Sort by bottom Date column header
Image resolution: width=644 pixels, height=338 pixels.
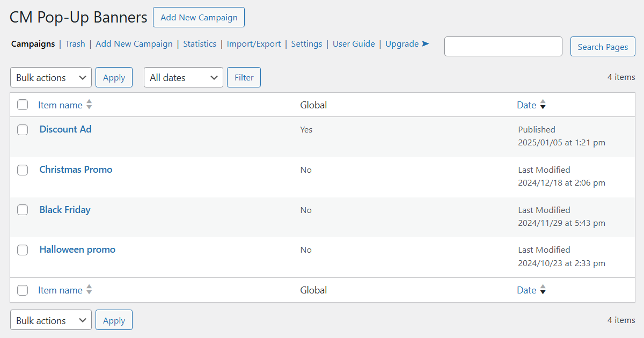click(526, 290)
